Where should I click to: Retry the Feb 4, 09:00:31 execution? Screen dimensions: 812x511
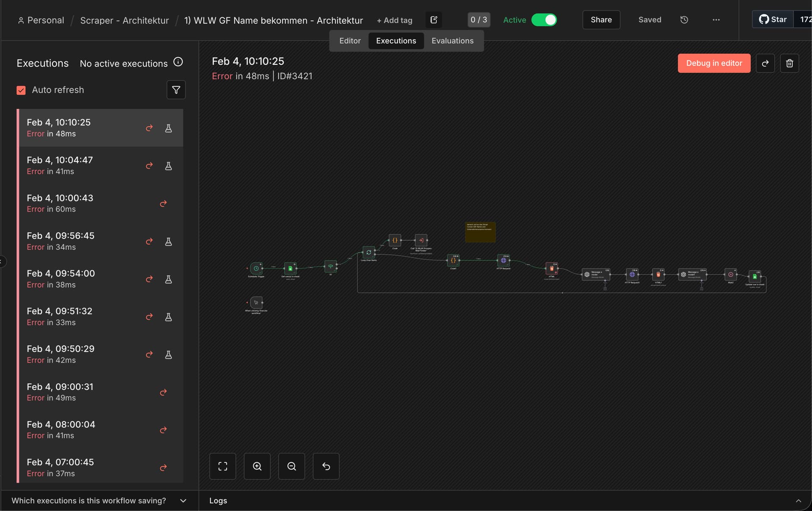click(x=163, y=392)
